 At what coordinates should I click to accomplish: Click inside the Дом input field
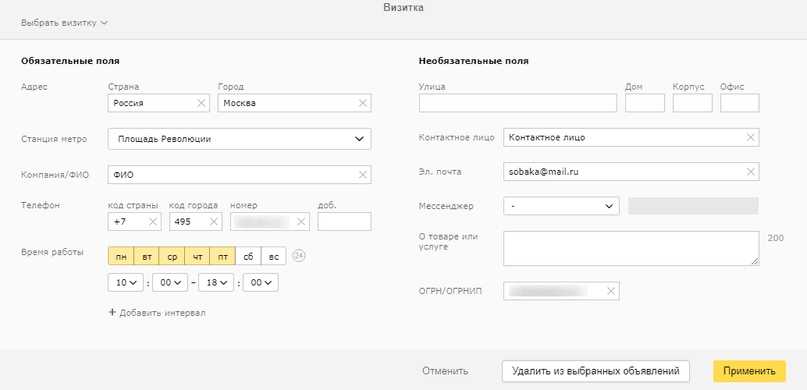tap(645, 103)
